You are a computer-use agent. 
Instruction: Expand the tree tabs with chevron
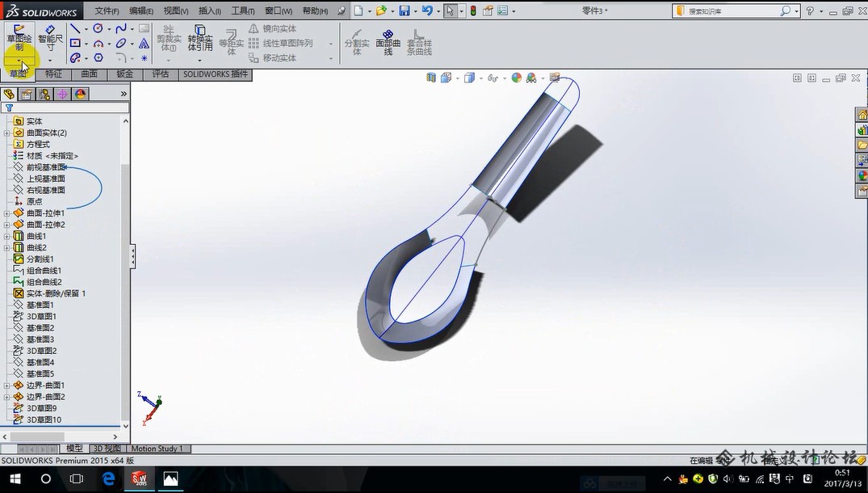tap(124, 94)
